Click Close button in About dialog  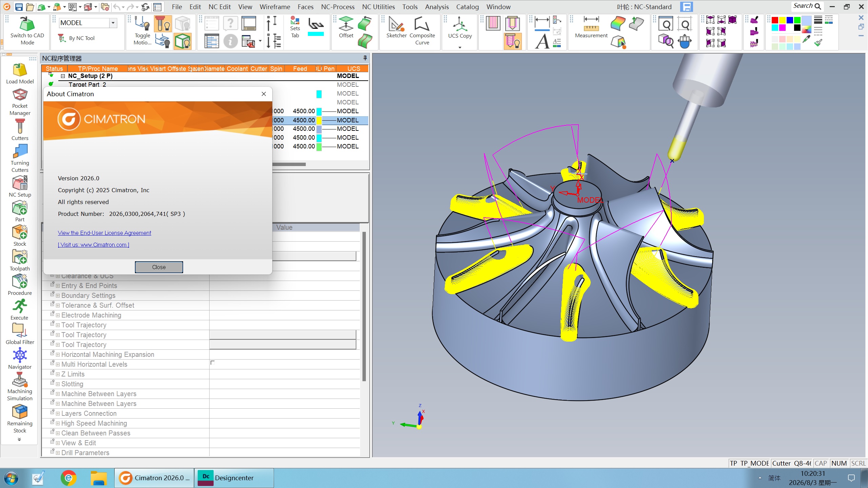(x=159, y=267)
